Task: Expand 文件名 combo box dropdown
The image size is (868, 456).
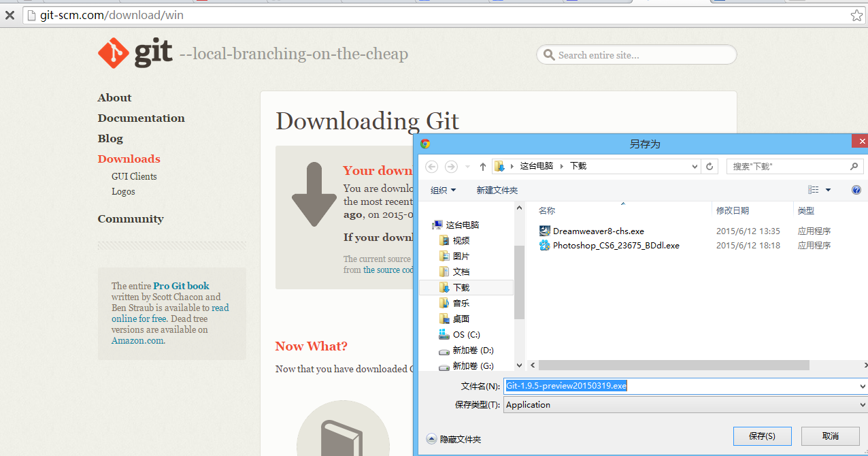Action: tap(863, 386)
